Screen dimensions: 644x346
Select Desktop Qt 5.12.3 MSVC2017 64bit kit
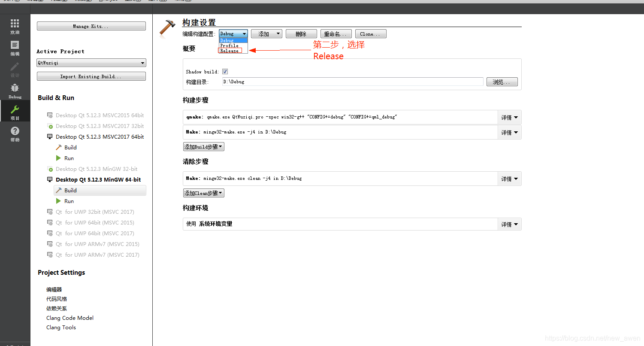pos(100,137)
